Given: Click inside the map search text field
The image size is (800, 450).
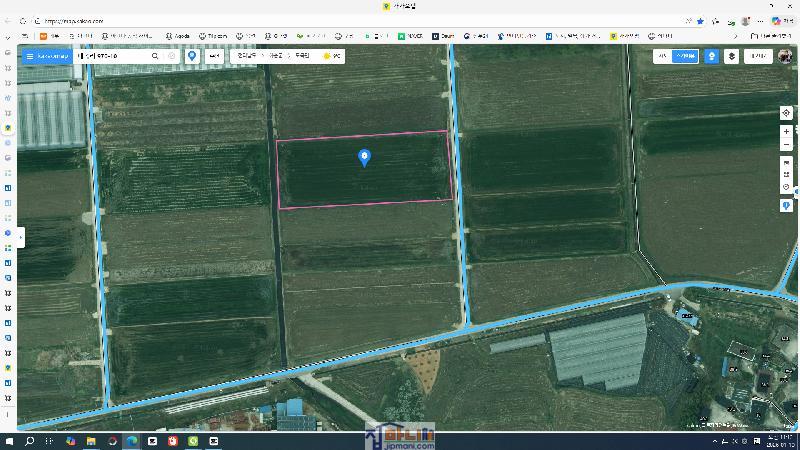Looking at the screenshot, I should coord(110,56).
